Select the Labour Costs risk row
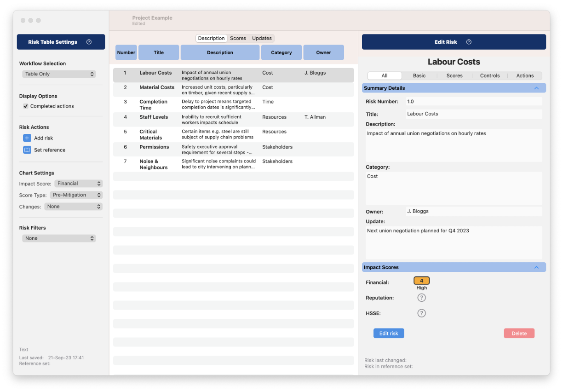This screenshot has height=392, width=563. coord(234,75)
